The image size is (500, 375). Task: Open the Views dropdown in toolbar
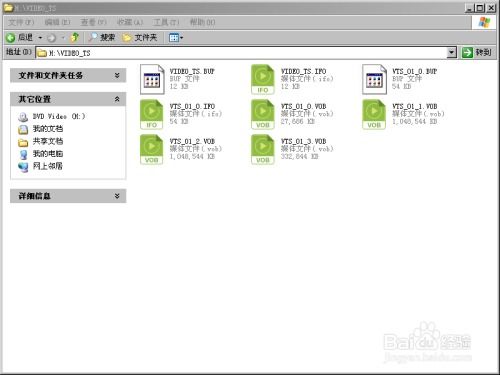(x=176, y=38)
